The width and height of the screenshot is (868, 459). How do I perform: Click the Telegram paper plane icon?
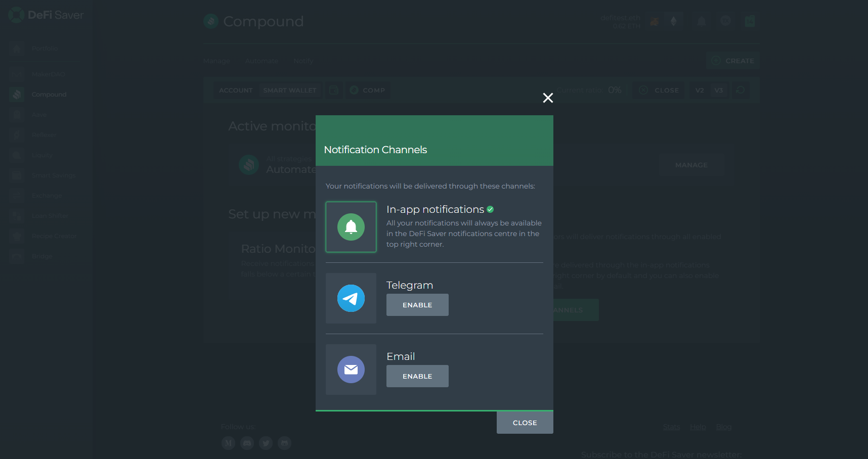(351, 298)
